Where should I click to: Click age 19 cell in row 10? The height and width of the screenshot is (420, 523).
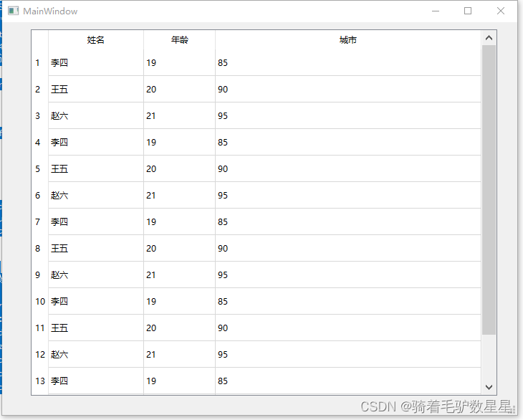click(179, 301)
